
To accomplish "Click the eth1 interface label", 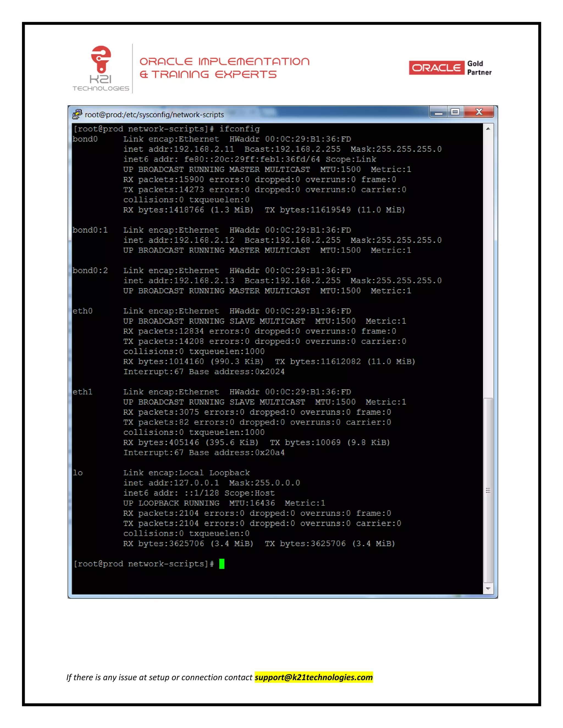I will [x=82, y=392].
